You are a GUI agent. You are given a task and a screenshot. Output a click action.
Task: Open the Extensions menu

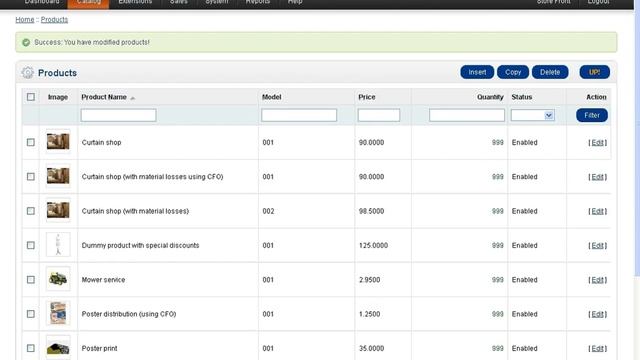[x=135, y=2]
